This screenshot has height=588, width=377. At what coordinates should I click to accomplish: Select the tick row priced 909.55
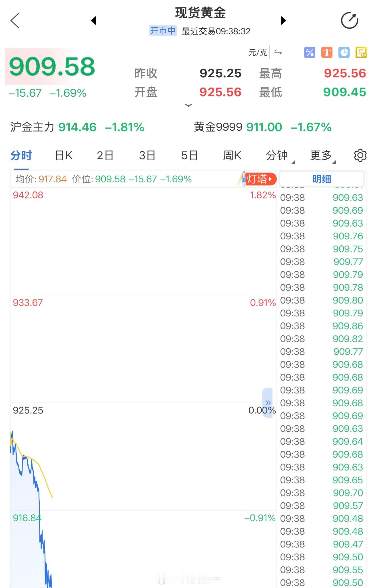coord(322,570)
